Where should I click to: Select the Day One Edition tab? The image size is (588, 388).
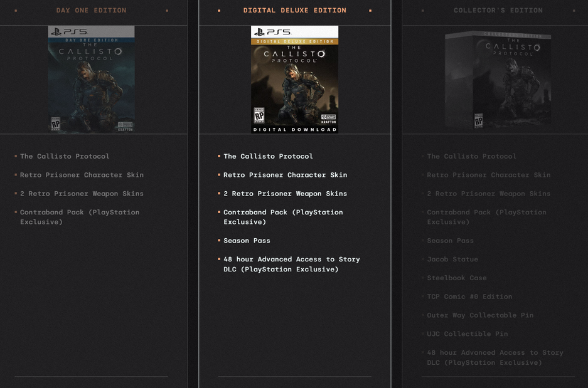[x=91, y=11]
